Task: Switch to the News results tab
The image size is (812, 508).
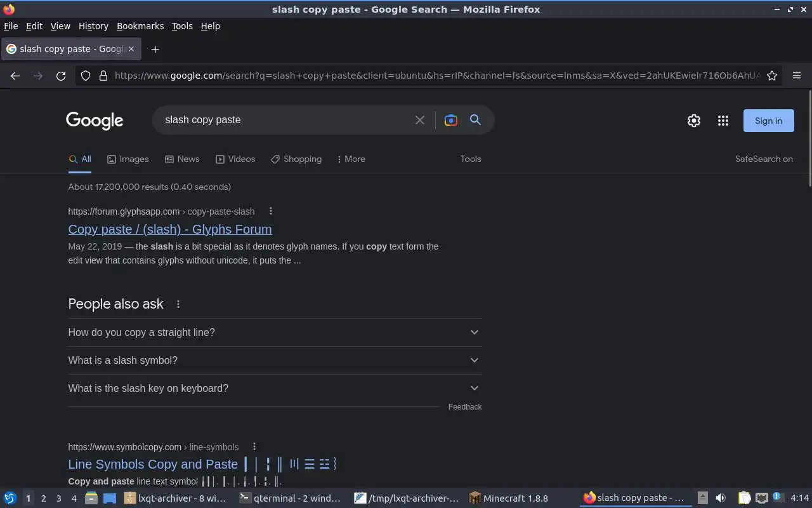Action: click(182, 159)
